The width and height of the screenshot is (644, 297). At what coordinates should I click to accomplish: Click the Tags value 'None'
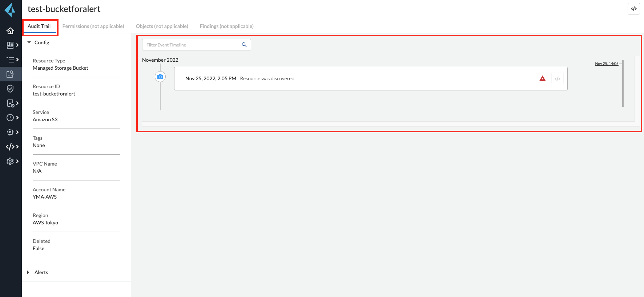pyautogui.click(x=39, y=145)
